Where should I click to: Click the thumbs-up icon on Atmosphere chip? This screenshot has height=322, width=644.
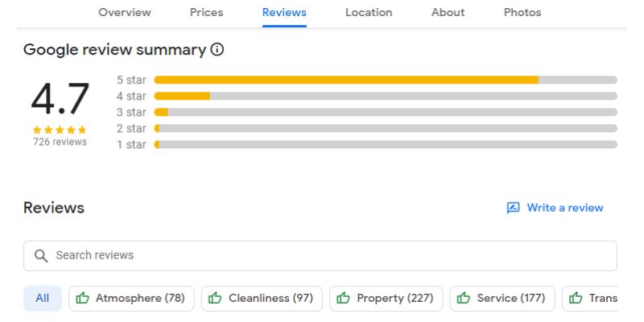click(83, 298)
